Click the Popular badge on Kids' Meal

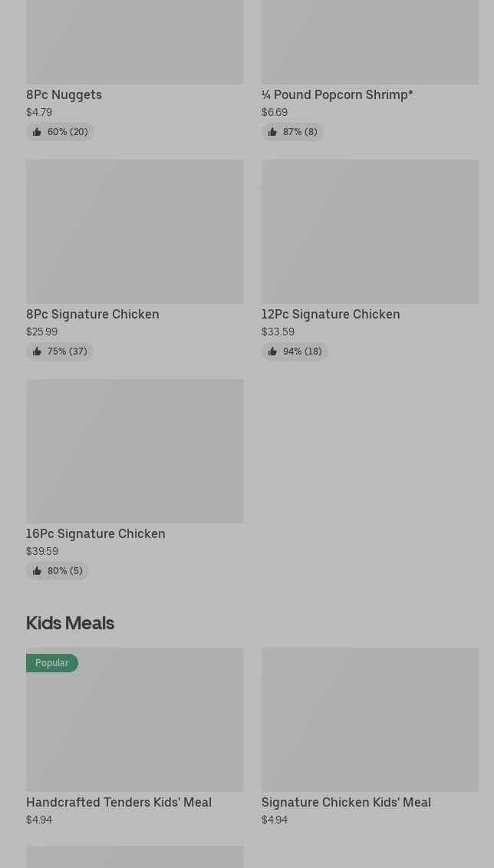51,663
